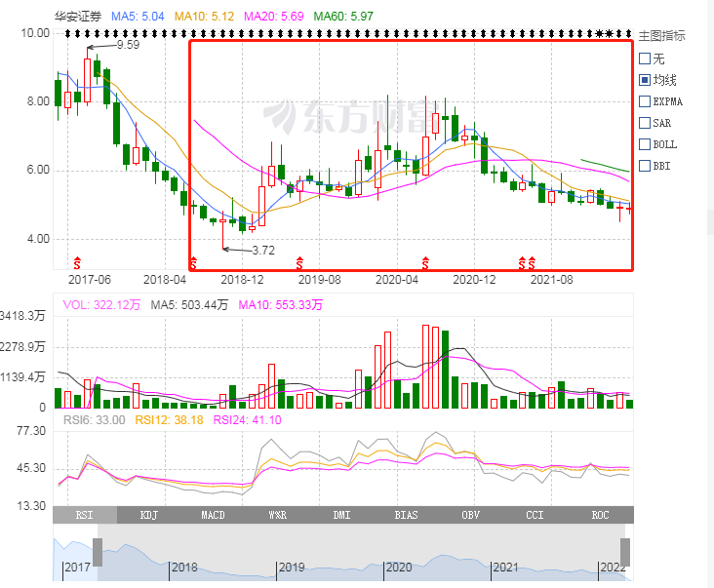Click the right range slider handle
714x588 pixels.
coord(625,552)
